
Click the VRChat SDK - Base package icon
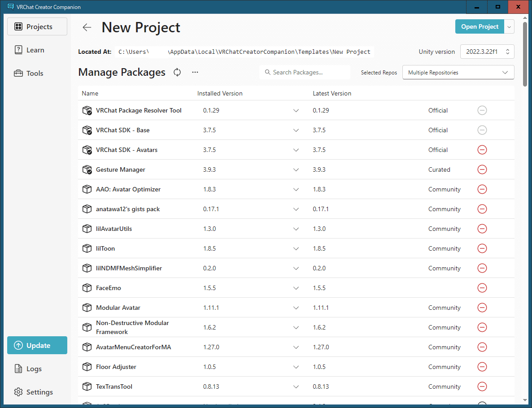(87, 130)
